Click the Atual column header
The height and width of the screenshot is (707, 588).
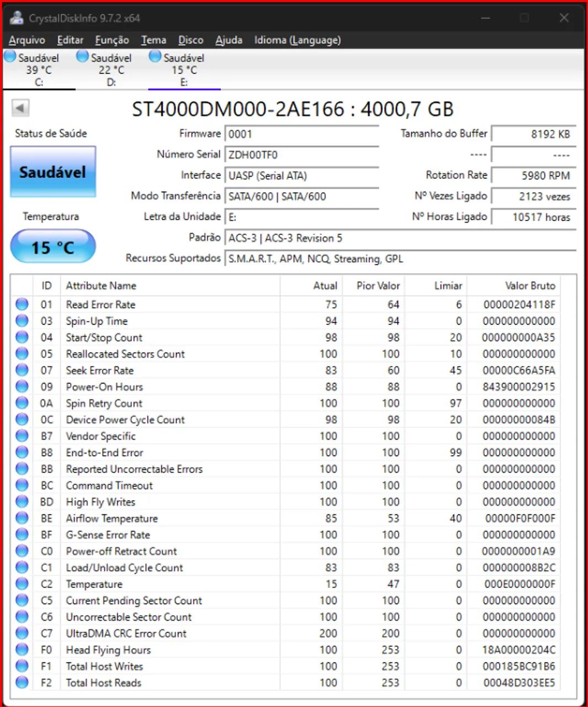311,286
